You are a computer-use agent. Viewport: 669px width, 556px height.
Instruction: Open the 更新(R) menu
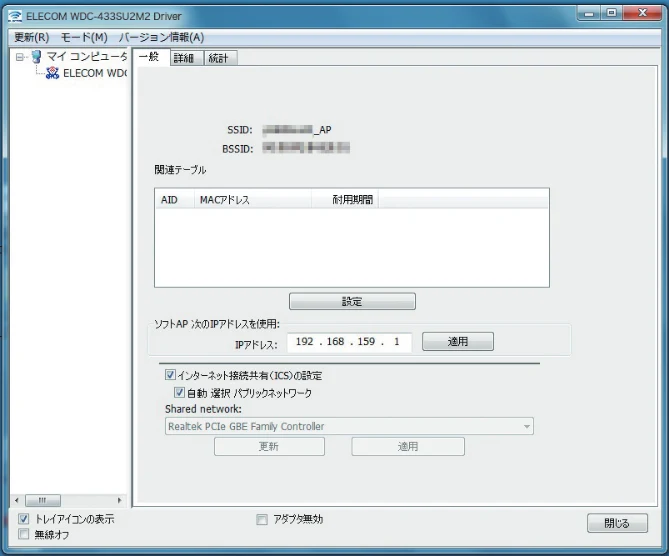(32, 38)
